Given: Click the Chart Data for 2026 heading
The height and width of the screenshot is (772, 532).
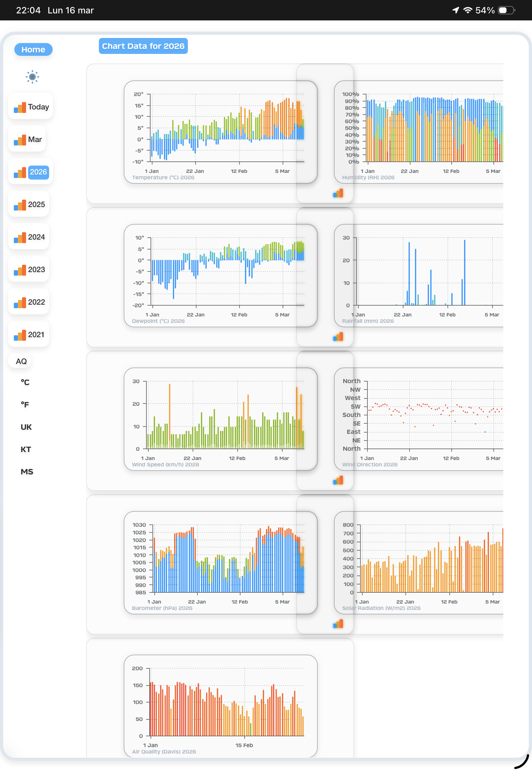Looking at the screenshot, I should 143,46.
